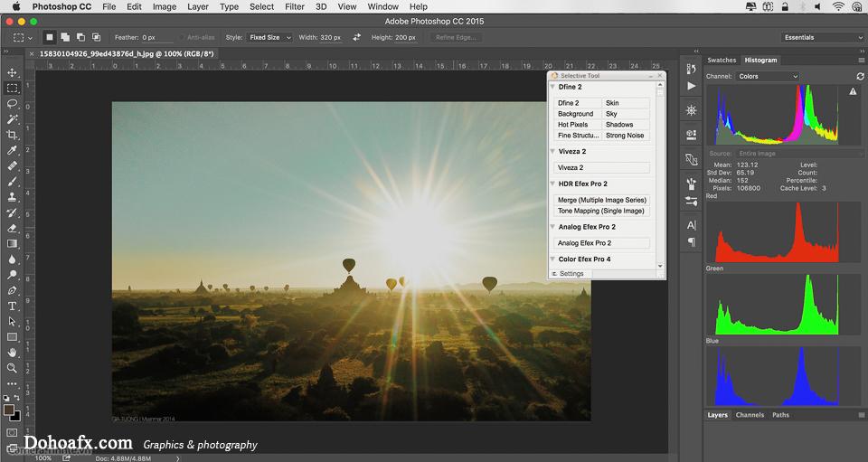Screen dimensions: 868x462
Task: Click the Tone Mapping (Single Image) button
Action: click(601, 211)
